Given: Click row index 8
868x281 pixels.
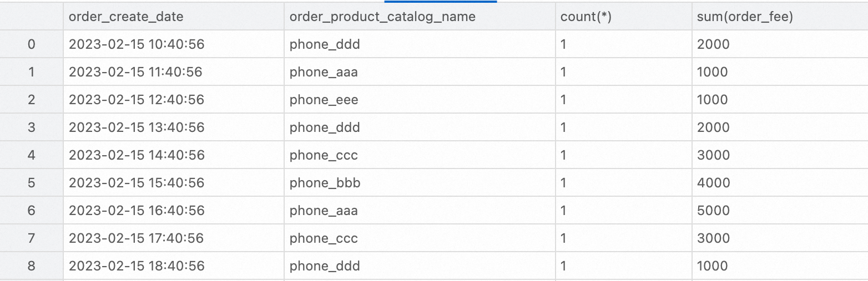Looking at the screenshot, I should [31, 266].
